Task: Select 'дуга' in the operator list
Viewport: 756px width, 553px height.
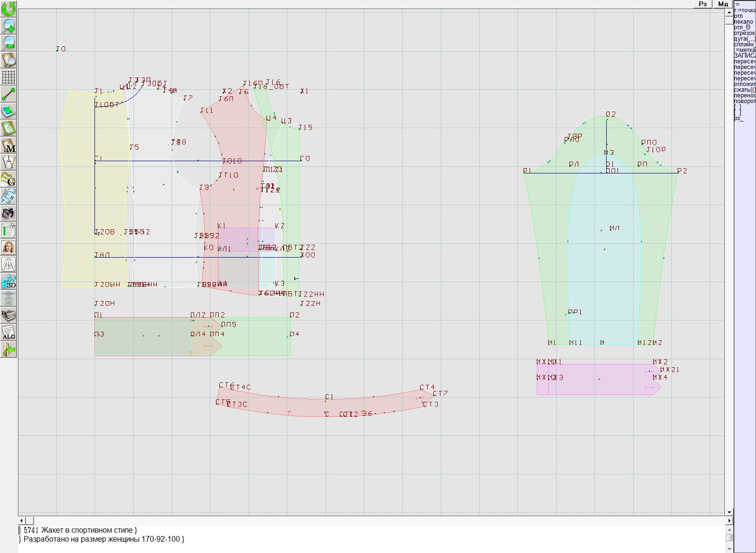Action: pyautogui.click(x=744, y=39)
